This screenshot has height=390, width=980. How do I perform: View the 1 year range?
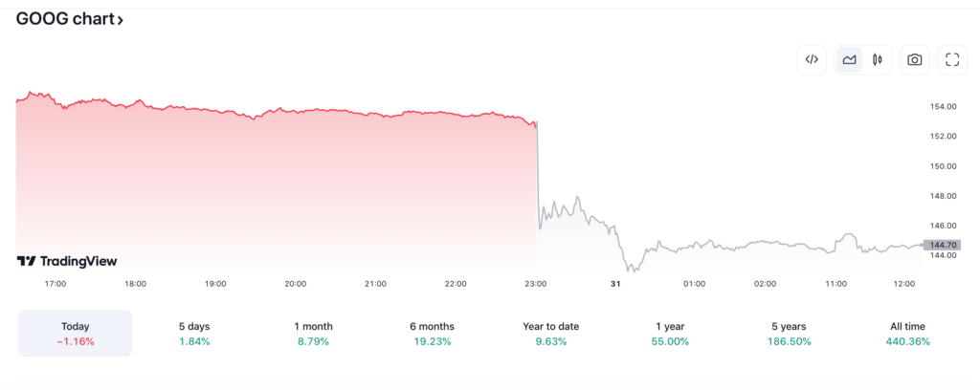670,334
